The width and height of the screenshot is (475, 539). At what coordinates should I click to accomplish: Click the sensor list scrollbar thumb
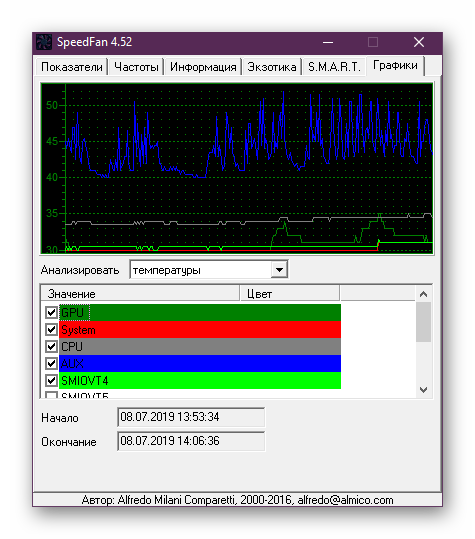point(423,322)
